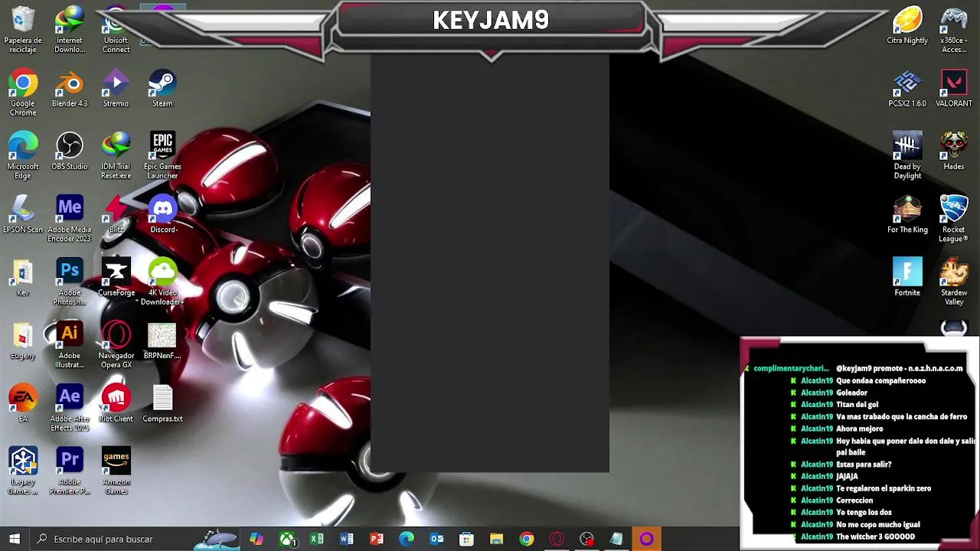Open x360ce controller shortcut
The image size is (980, 551).
(954, 30)
